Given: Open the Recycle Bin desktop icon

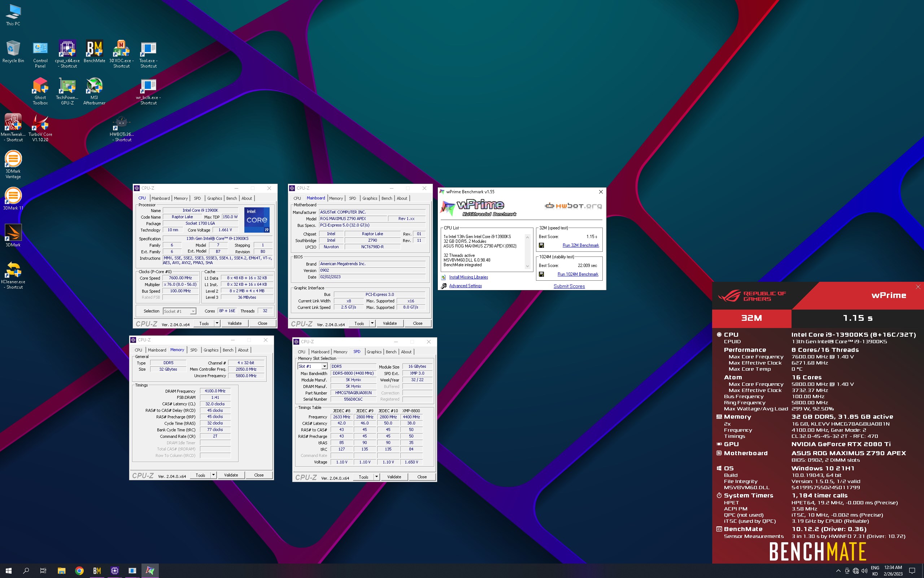Looking at the screenshot, I should pos(13,52).
